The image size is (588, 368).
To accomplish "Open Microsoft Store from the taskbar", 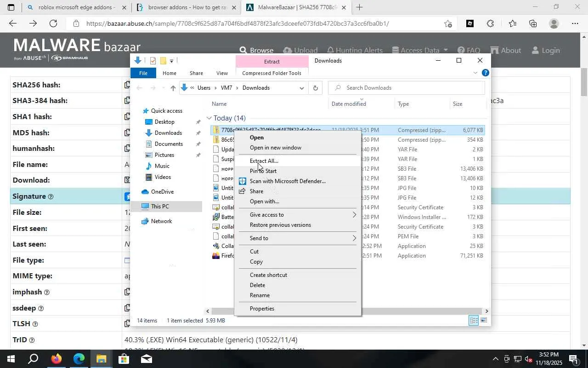I will tap(124, 359).
